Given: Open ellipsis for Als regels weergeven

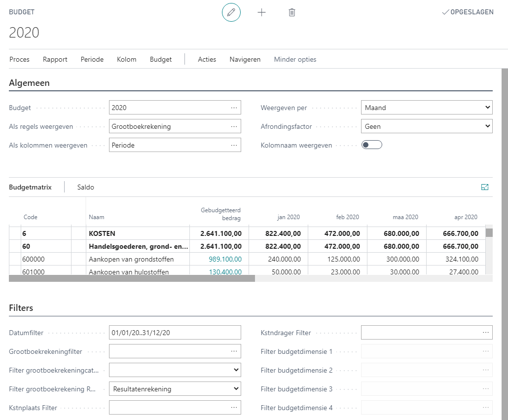Looking at the screenshot, I should [x=234, y=126].
